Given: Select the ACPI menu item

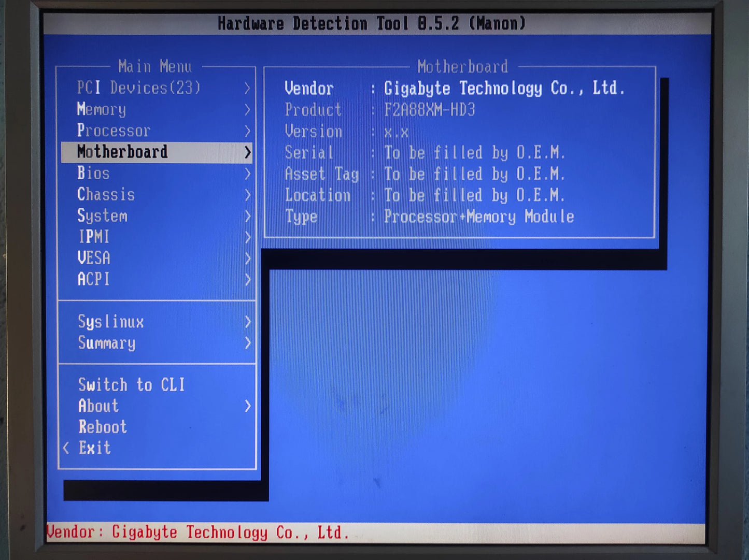Looking at the screenshot, I should pos(157,279).
